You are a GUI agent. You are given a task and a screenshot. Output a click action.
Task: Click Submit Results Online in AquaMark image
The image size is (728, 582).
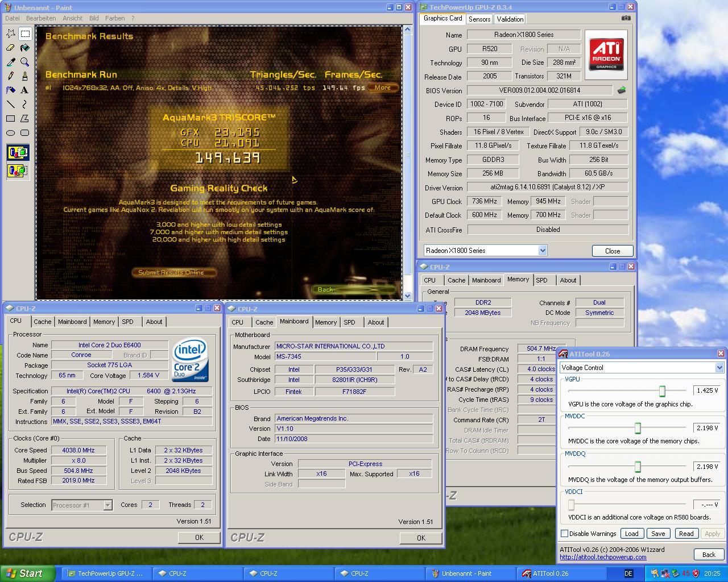coord(173,272)
